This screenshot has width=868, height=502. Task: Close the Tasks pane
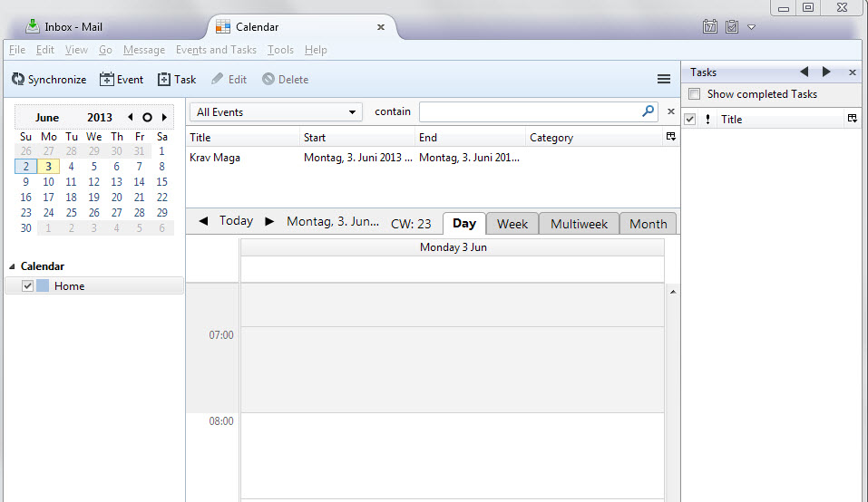click(x=853, y=72)
